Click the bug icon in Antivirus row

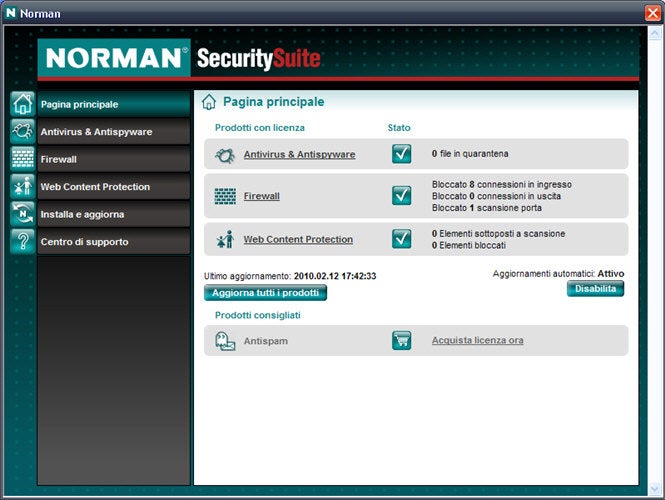coord(225,155)
